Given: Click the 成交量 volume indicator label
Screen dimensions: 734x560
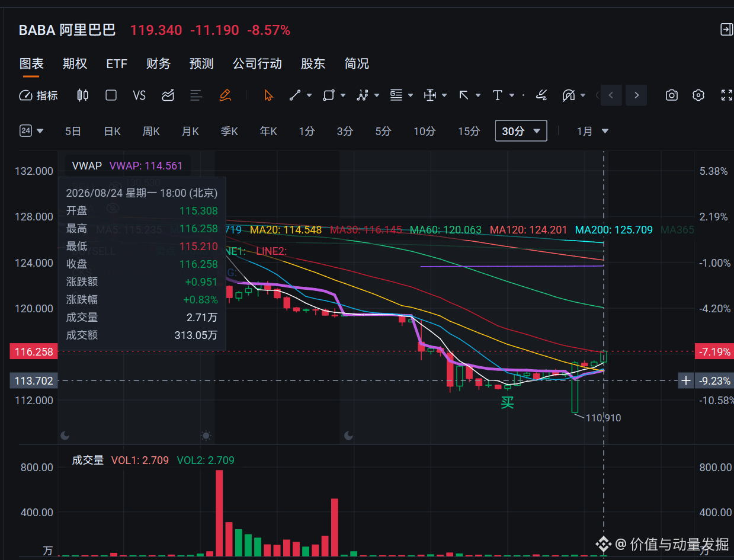Looking at the screenshot, I should click(x=88, y=460).
